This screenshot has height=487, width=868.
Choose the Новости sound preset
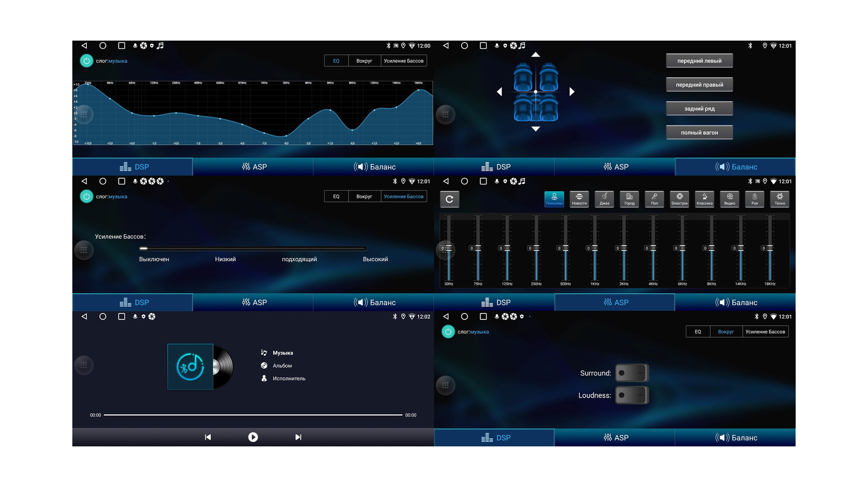coord(579,199)
